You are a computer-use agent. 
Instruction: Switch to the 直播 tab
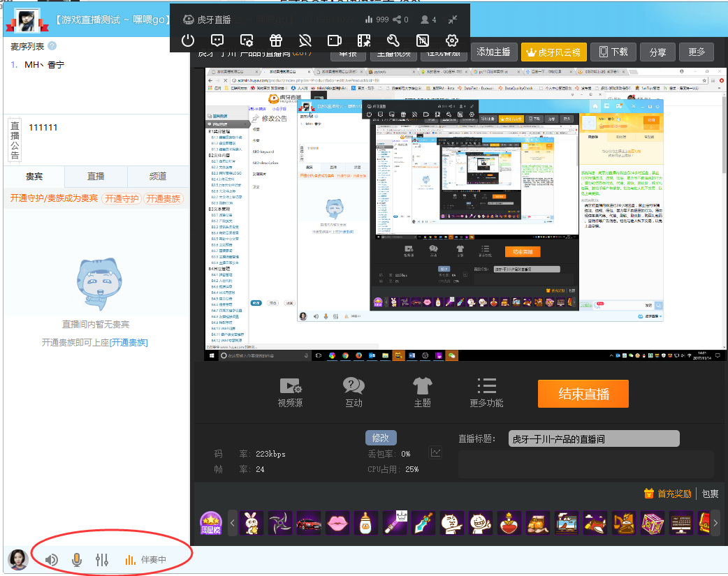pyautogui.click(x=96, y=177)
